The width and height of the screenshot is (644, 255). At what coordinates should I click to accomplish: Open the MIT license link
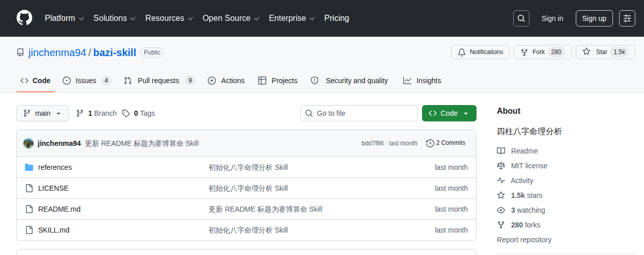(529, 166)
